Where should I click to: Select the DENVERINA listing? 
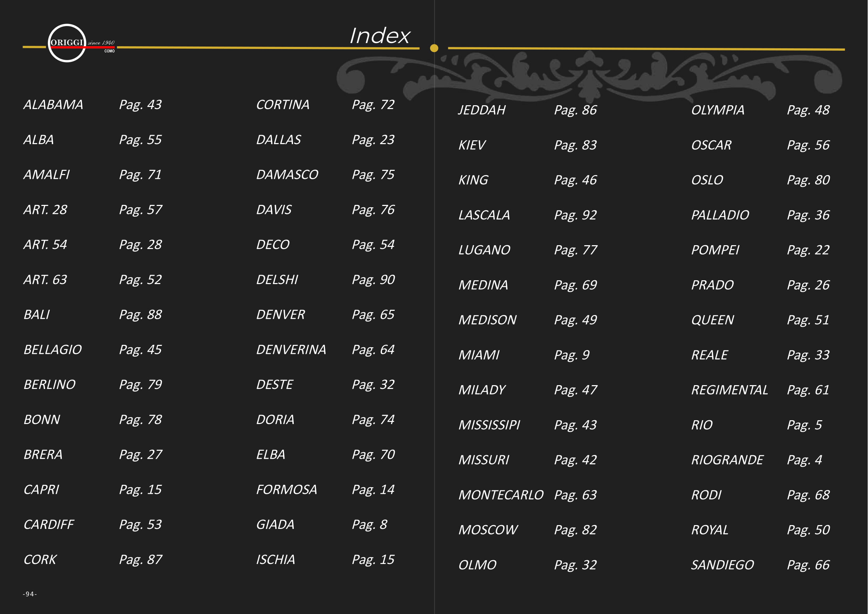(x=291, y=350)
